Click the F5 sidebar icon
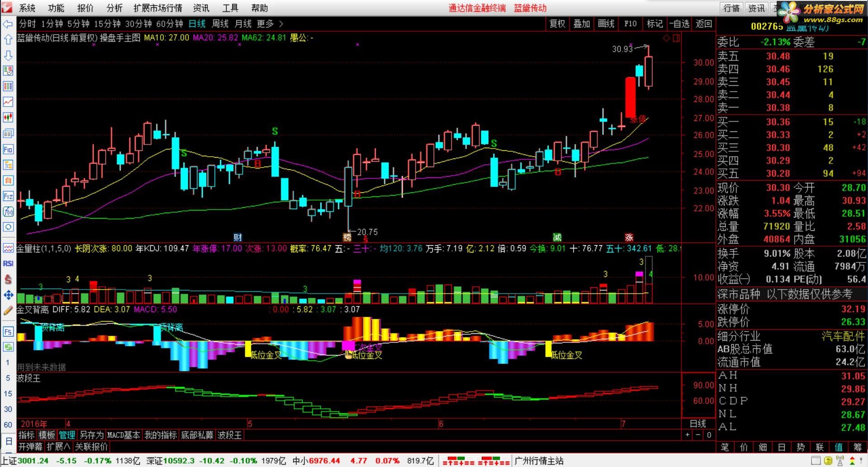Image resolution: width=868 pixels, height=467 pixels. [x=8, y=332]
